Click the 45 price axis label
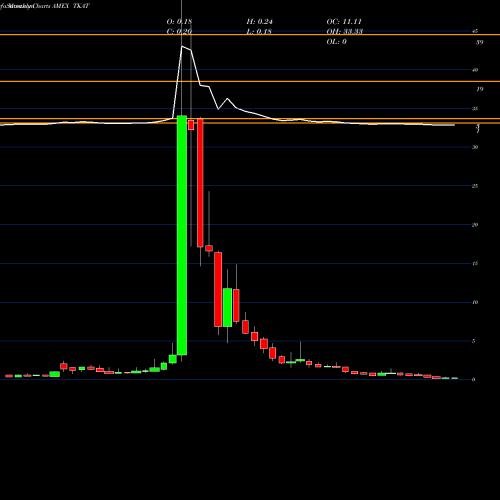This screenshot has height=500, width=500. click(x=475, y=31)
